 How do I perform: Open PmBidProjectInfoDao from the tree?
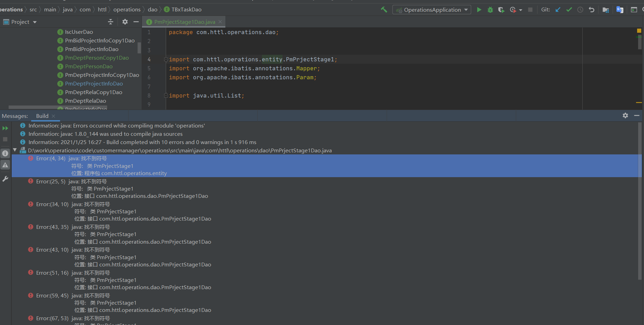pos(92,49)
